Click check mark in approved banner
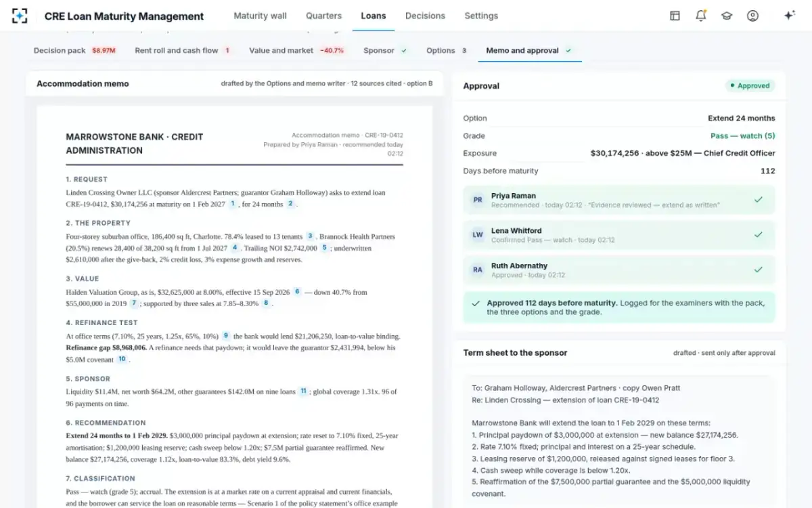The width and height of the screenshot is (812, 508). pos(475,303)
